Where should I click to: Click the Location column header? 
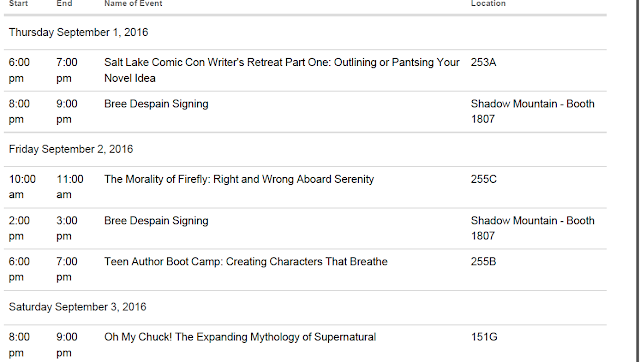[x=488, y=3]
